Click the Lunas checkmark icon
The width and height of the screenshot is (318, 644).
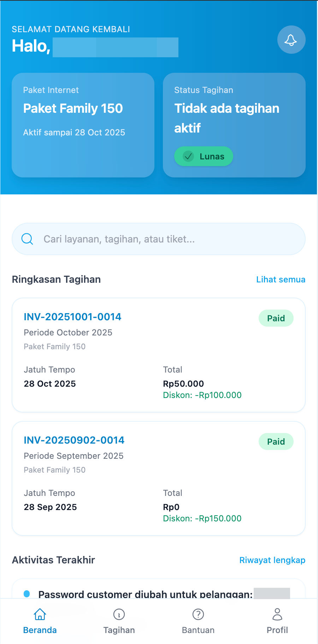coord(189,156)
